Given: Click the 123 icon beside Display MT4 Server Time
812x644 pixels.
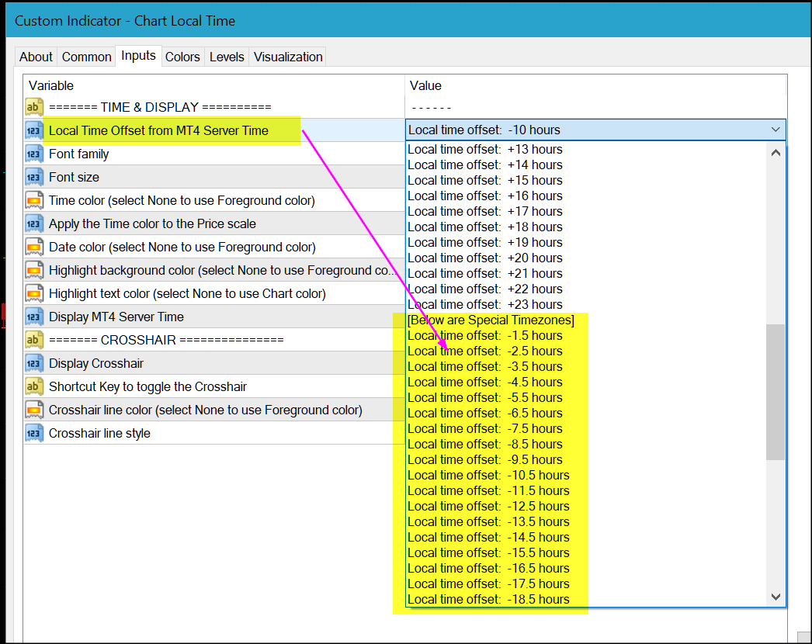Looking at the screenshot, I should (x=33, y=317).
